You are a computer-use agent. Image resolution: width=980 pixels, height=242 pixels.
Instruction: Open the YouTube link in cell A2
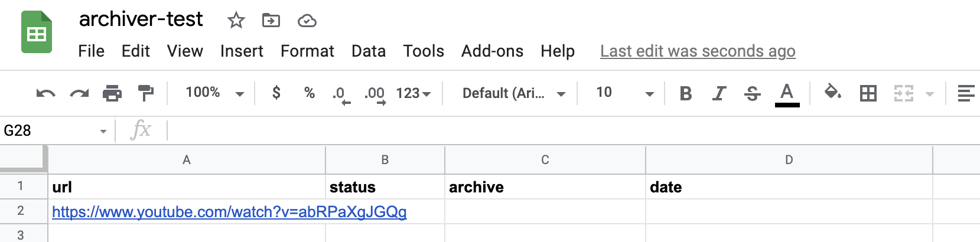point(229,212)
